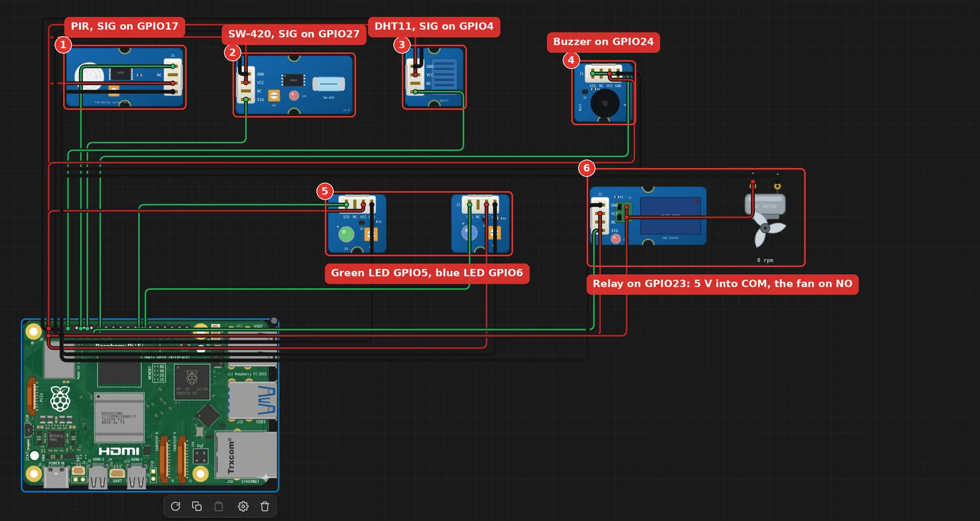The image size is (980, 521).
Task: Copy the selected part via the toolbar
Action: coord(197,506)
